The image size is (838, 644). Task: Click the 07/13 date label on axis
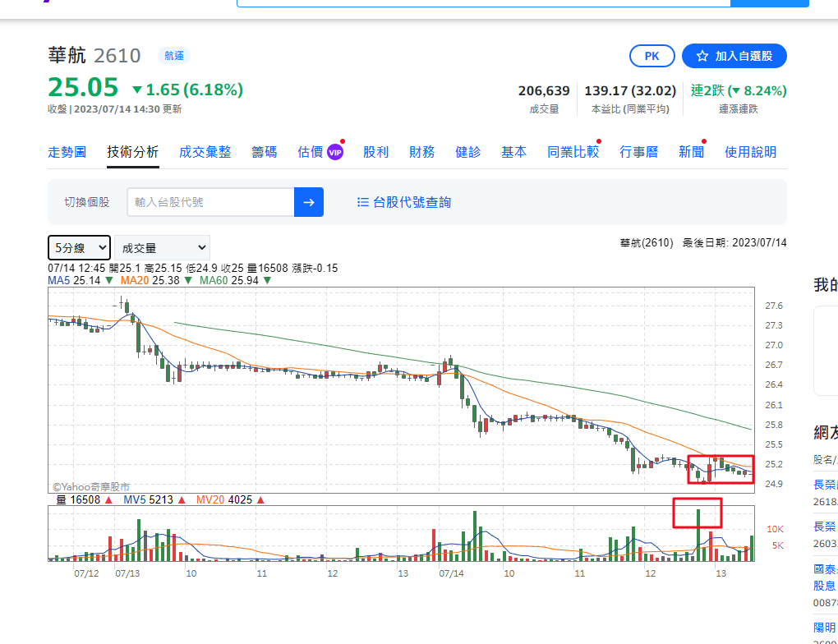[x=127, y=573]
